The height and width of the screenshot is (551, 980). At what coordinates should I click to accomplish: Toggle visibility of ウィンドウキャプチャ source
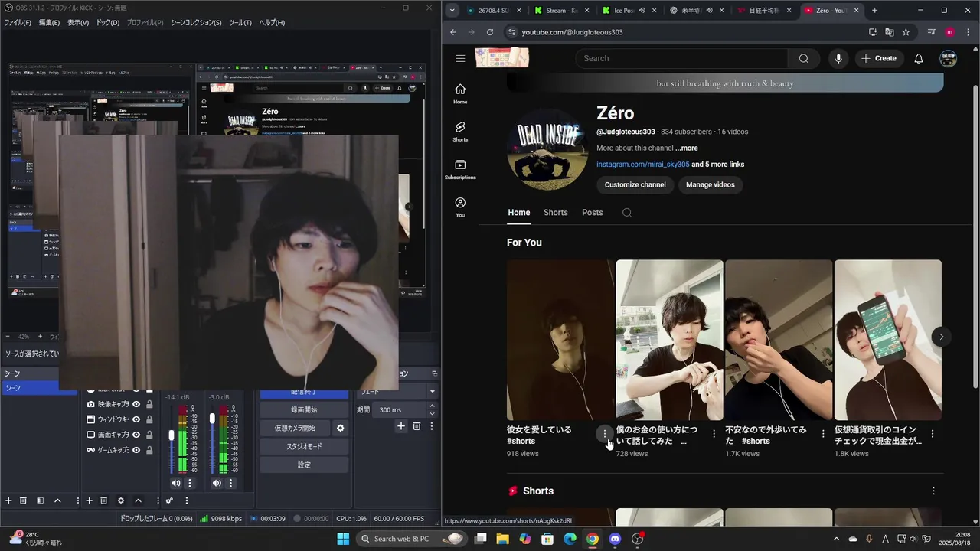pyautogui.click(x=136, y=419)
